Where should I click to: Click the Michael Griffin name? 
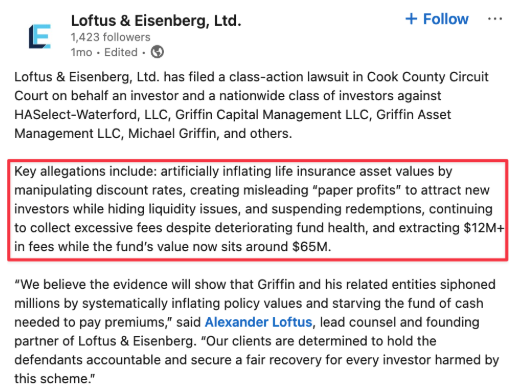click(173, 134)
